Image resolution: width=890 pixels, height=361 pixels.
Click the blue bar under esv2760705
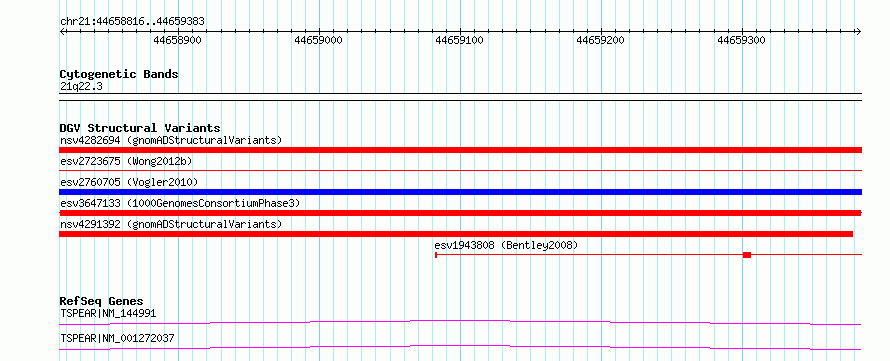point(460,192)
